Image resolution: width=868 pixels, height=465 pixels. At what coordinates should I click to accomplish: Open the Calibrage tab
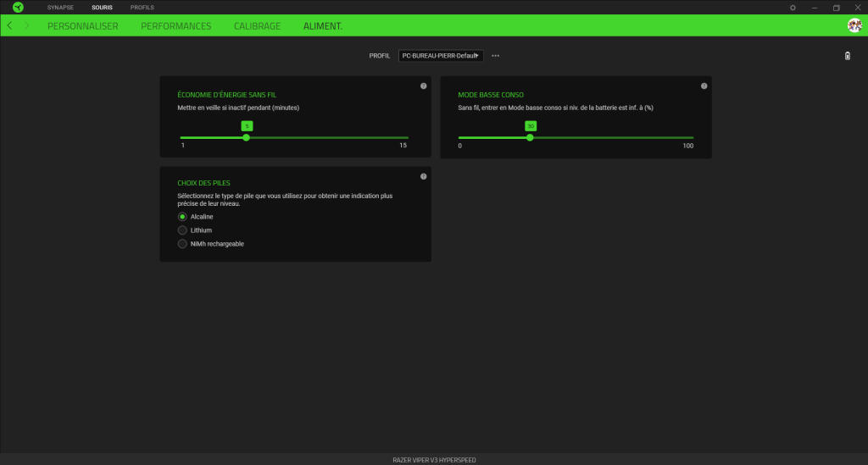coord(257,26)
